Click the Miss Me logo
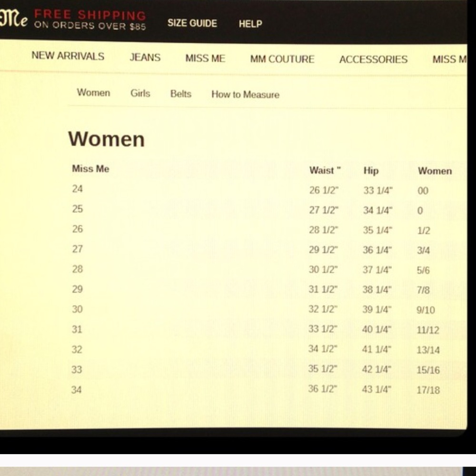 tap(14, 18)
